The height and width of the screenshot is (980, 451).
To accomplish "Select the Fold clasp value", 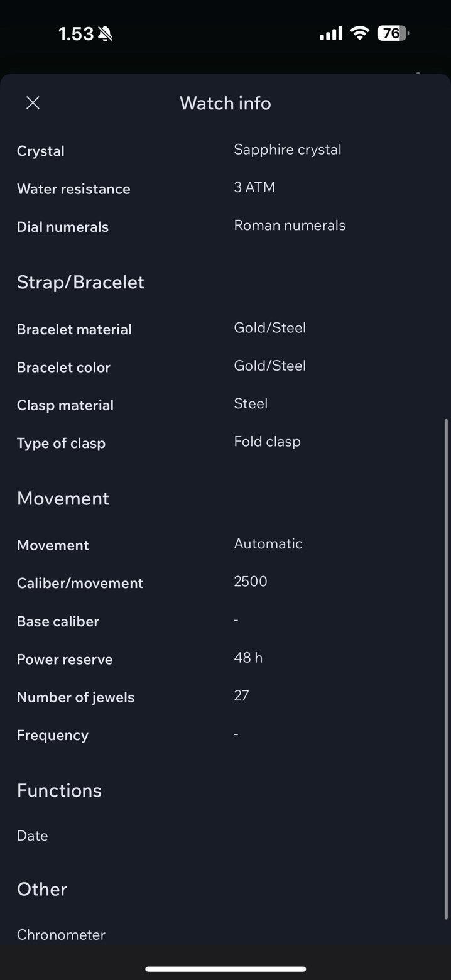I will pos(267,442).
